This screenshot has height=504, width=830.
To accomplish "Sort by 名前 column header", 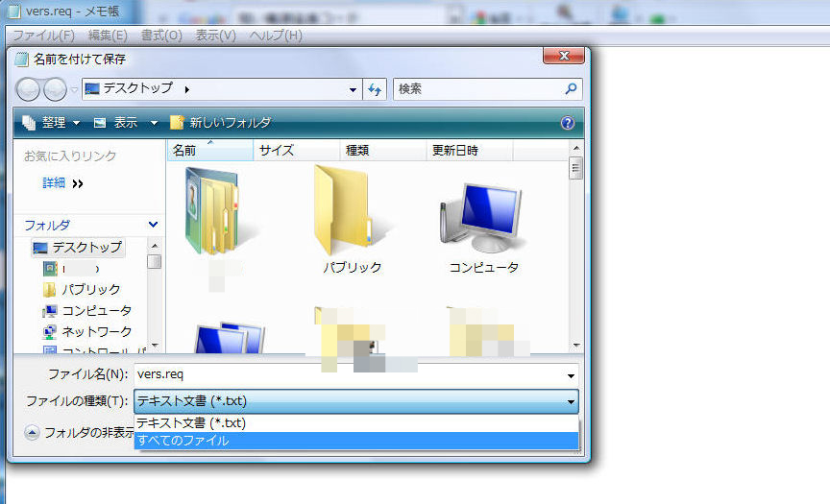I will point(209,150).
